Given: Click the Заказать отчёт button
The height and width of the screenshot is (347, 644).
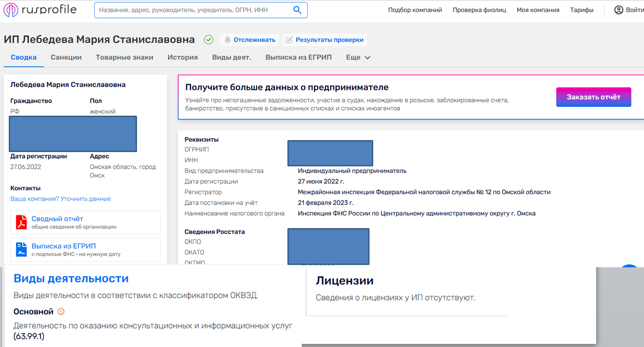Looking at the screenshot, I should pos(593,97).
